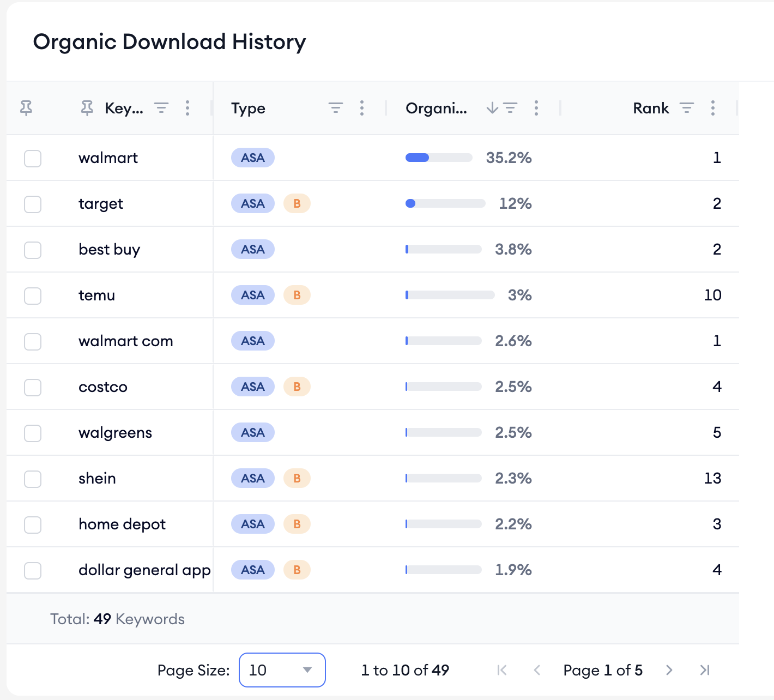
Task: Click best buy's 3.8% progress bar
Action: coord(443,249)
